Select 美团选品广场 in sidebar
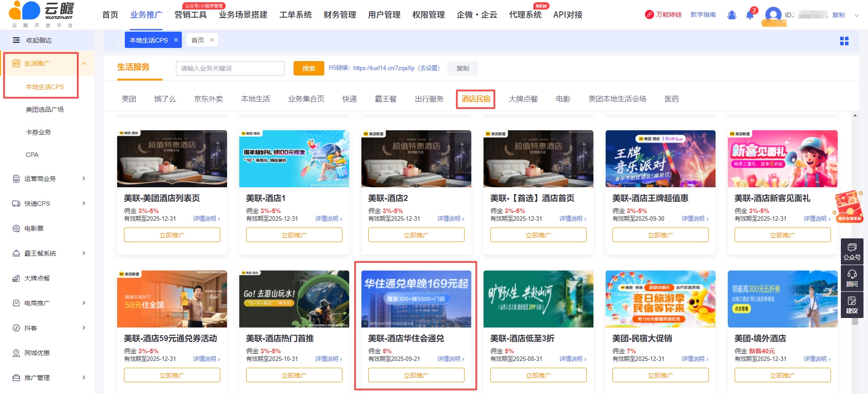Viewport: 868px width, 394px height. coord(45,109)
